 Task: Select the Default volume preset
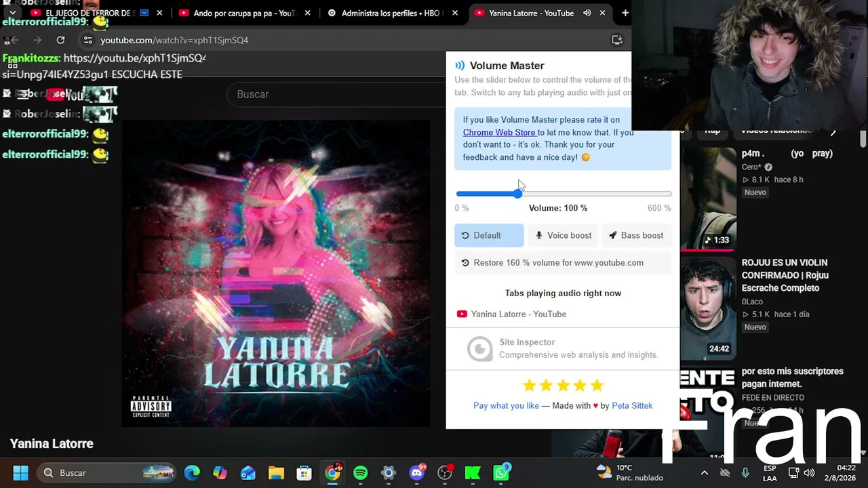tap(489, 235)
